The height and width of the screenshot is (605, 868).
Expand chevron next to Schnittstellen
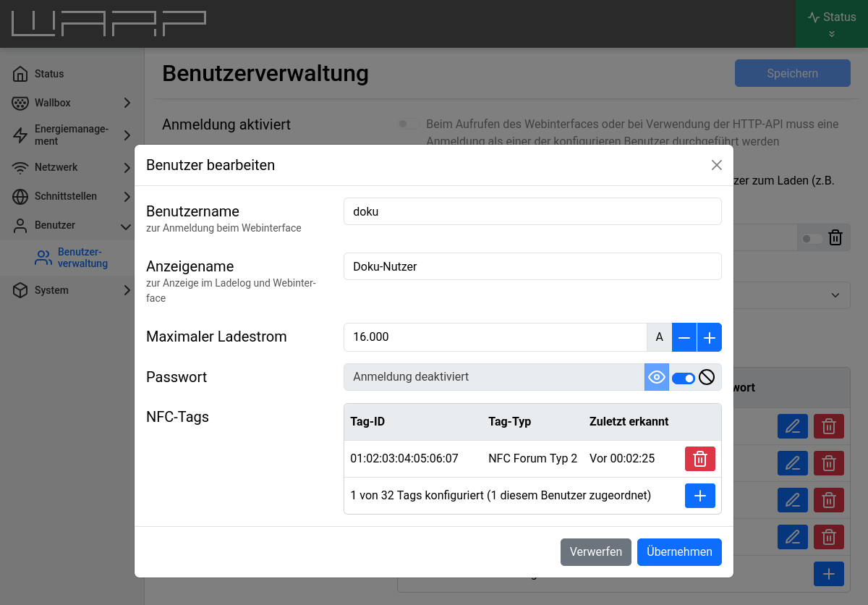(x=127, y=196)
